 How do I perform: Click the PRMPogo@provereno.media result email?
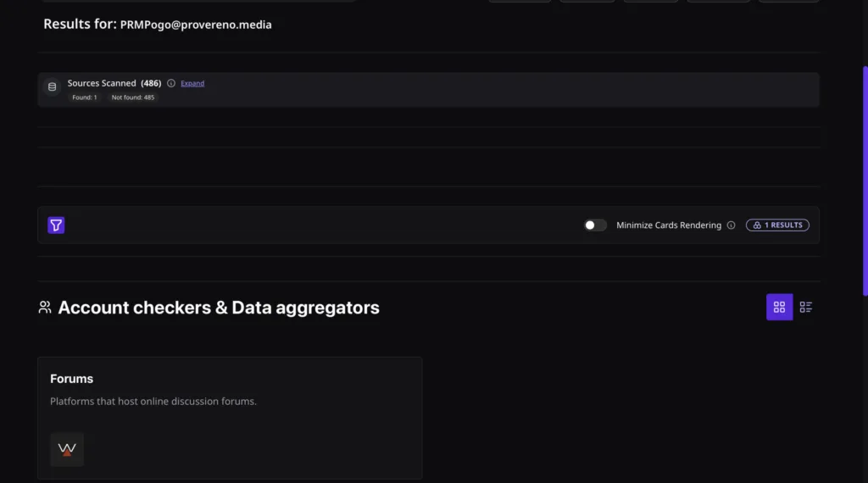pos(196,25)
